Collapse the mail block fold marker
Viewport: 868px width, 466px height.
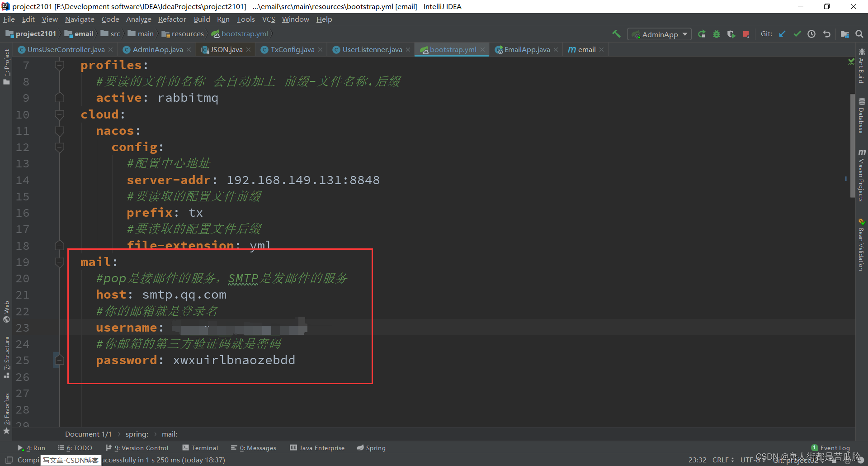(59, 262)
